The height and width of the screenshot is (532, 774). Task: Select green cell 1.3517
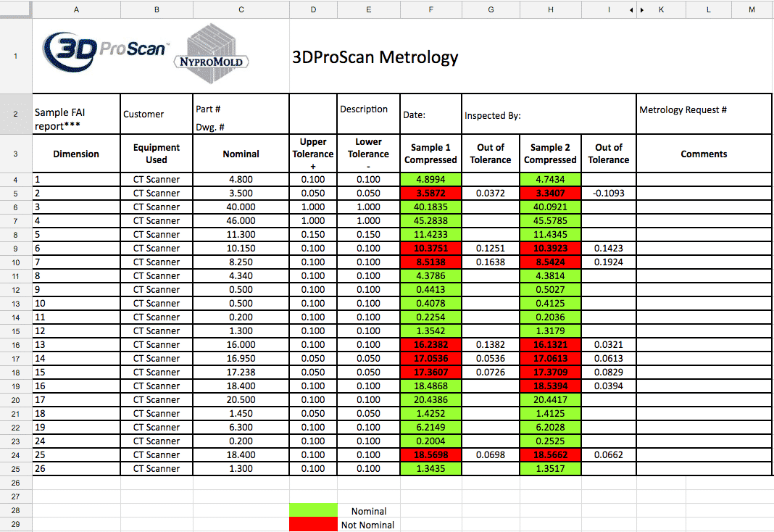[x=550, y=469]
